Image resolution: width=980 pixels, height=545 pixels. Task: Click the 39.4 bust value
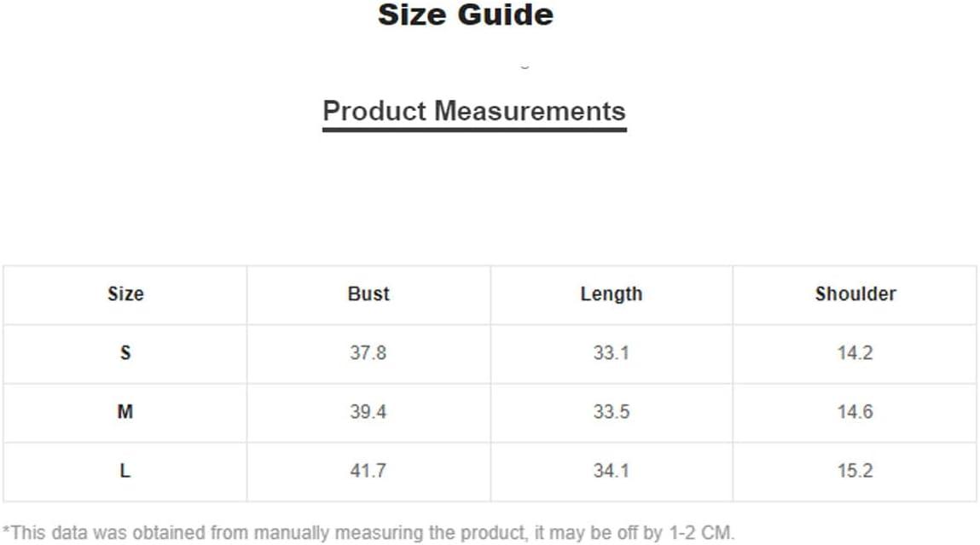pos(368,412)
